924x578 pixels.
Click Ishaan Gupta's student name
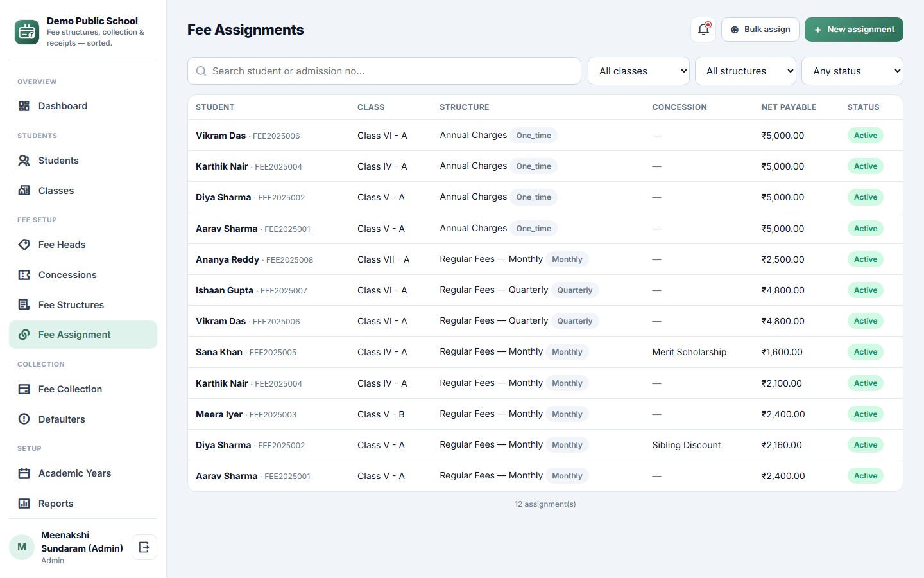225,290
